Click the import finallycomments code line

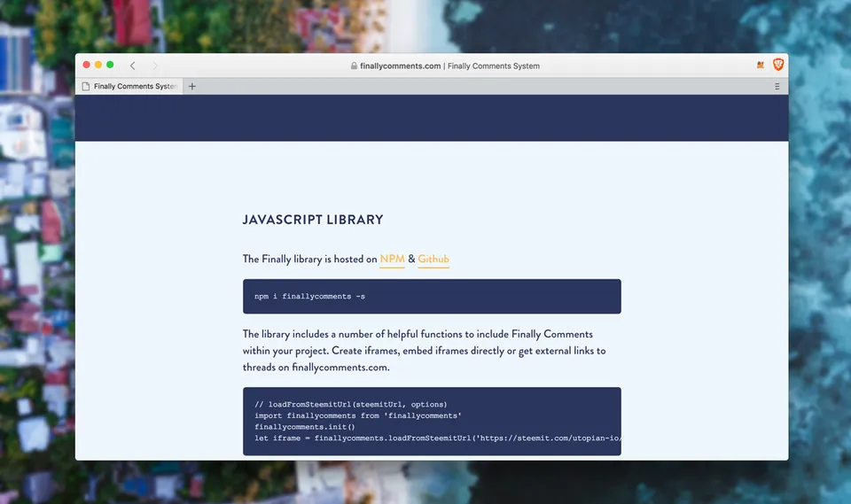pos(357,415)
